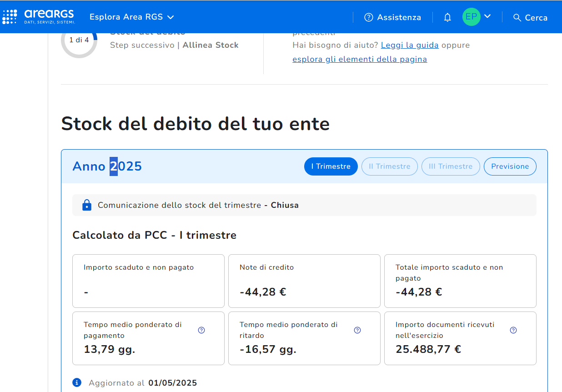Click the lock icon beside Comunicazione dello stock
Image resolution: width=562 pixels, height=392 pixels.
coord(86,205)
